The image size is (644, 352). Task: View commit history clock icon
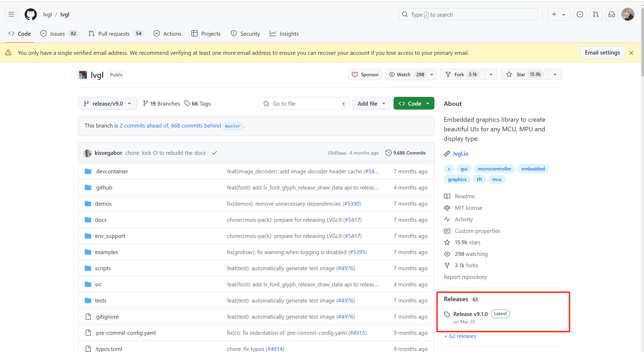click(x=388, y=153)
